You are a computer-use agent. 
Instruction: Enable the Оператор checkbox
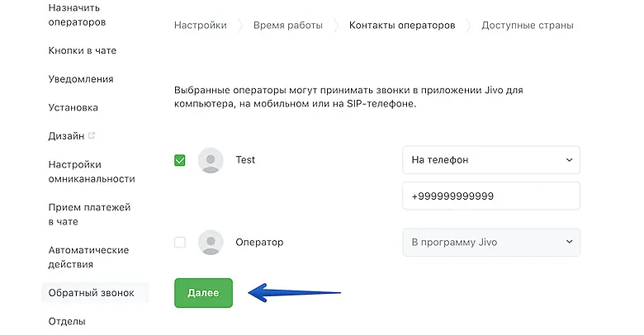[x=180, y=243]
